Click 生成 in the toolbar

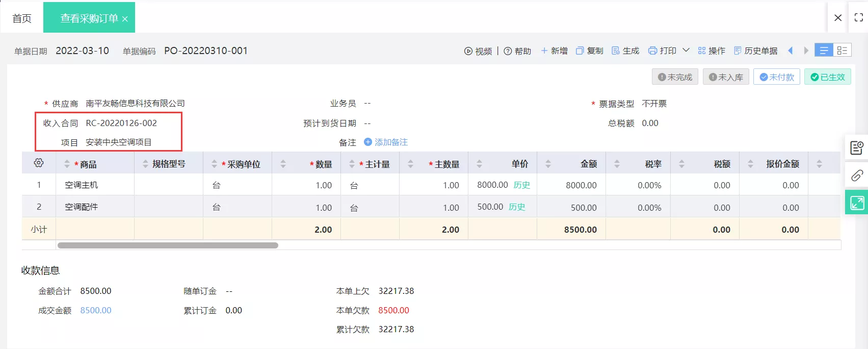pos(625,51)
